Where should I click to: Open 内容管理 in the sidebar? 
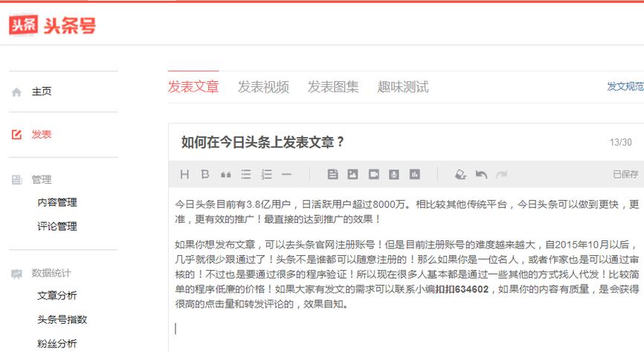pyautogui.click(x=57, y=202)
